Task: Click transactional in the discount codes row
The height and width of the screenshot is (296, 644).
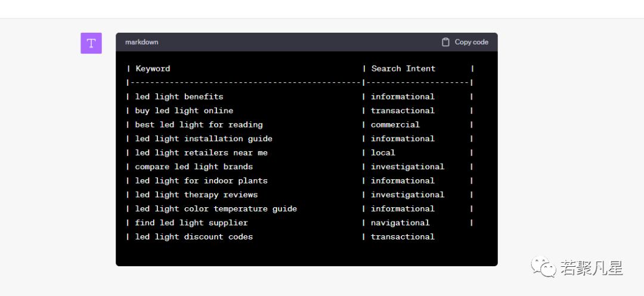Action: click(403, 236)
